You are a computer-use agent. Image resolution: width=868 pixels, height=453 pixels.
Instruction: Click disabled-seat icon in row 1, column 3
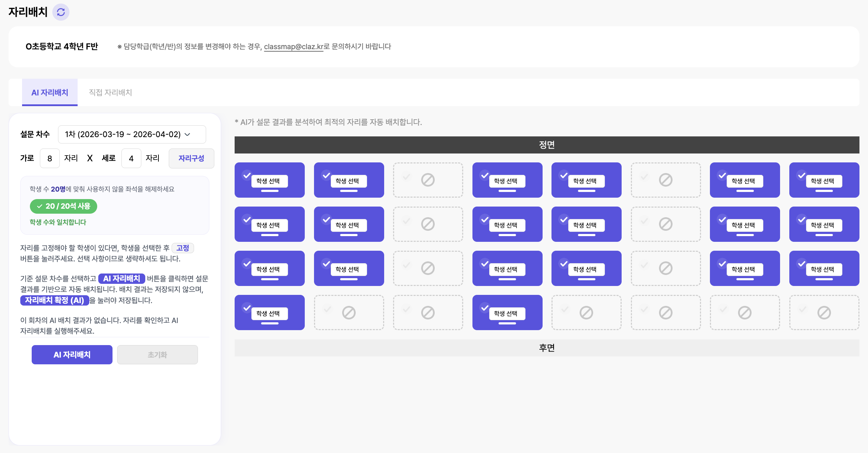(428, 180)
